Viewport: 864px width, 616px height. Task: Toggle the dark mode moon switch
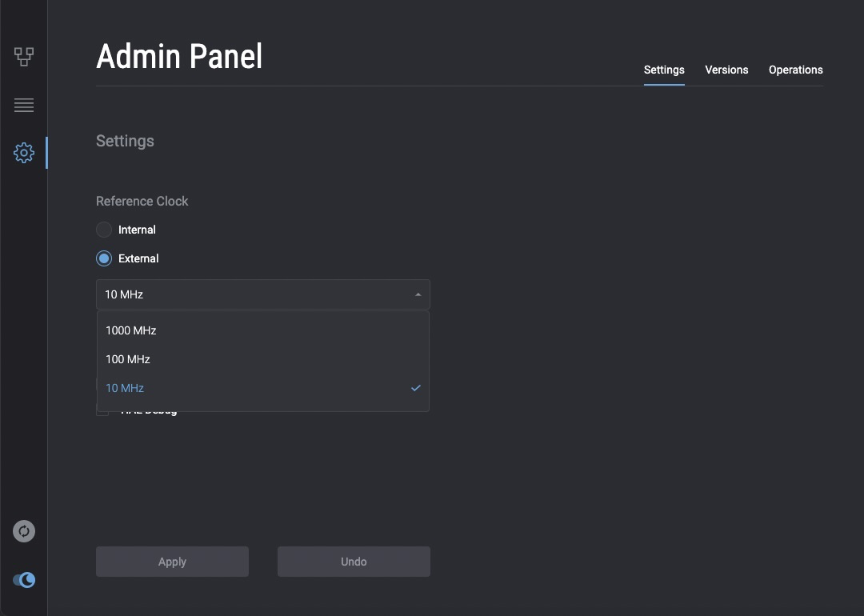(24, 580)
